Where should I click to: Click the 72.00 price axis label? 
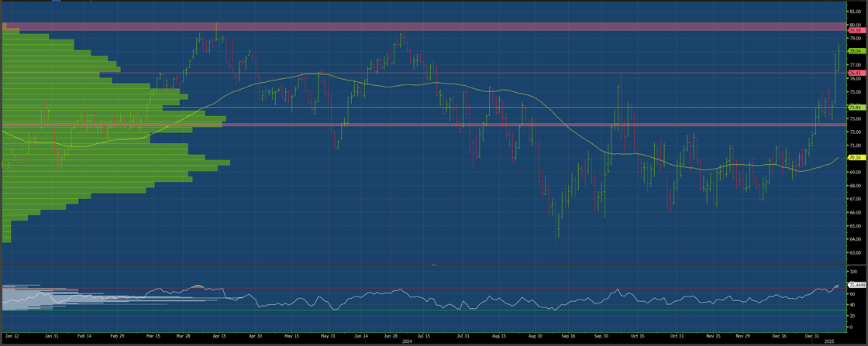855,132
